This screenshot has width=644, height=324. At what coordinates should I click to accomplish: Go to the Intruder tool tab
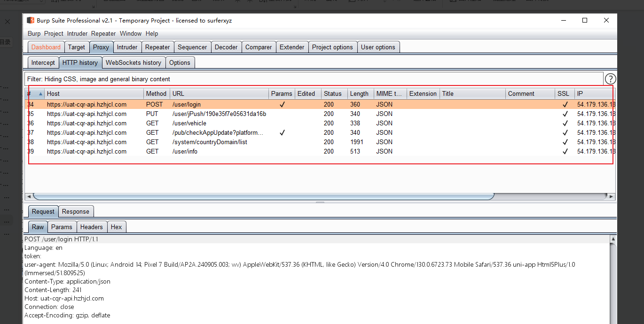pos(127,47)
